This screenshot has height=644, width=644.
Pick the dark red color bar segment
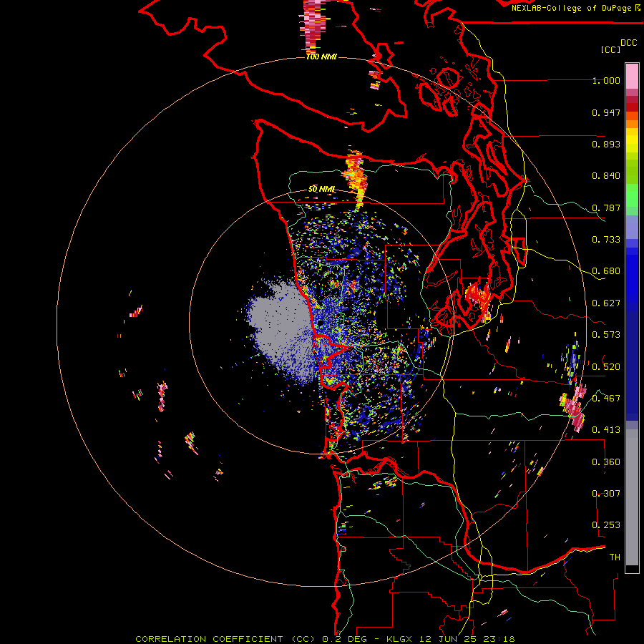point(632,107)
